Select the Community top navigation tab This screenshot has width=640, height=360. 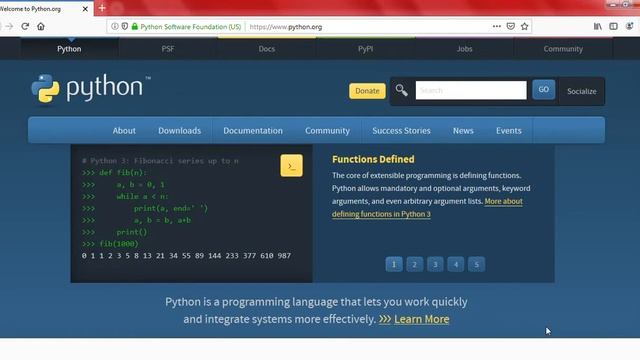tap(563, 49)
